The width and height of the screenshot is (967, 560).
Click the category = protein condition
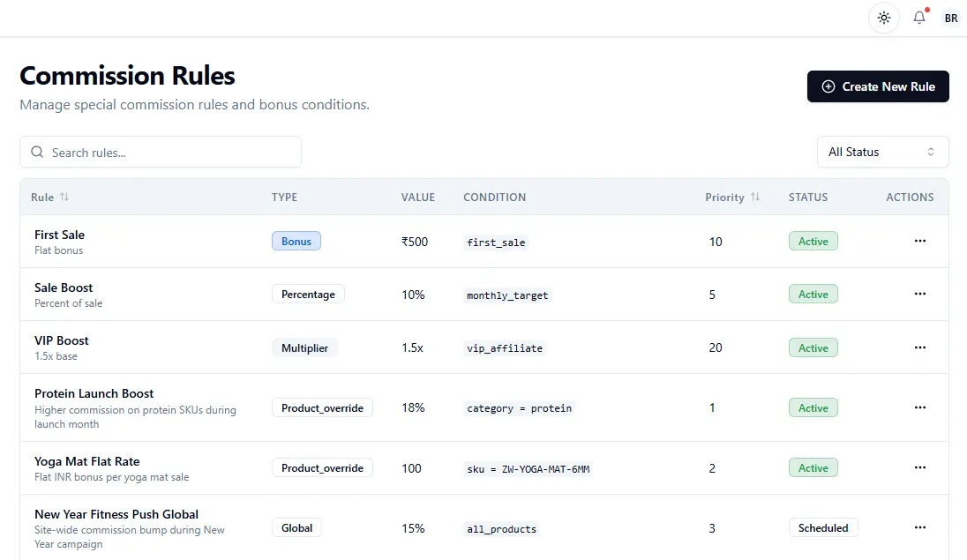(x=519, y=408)
